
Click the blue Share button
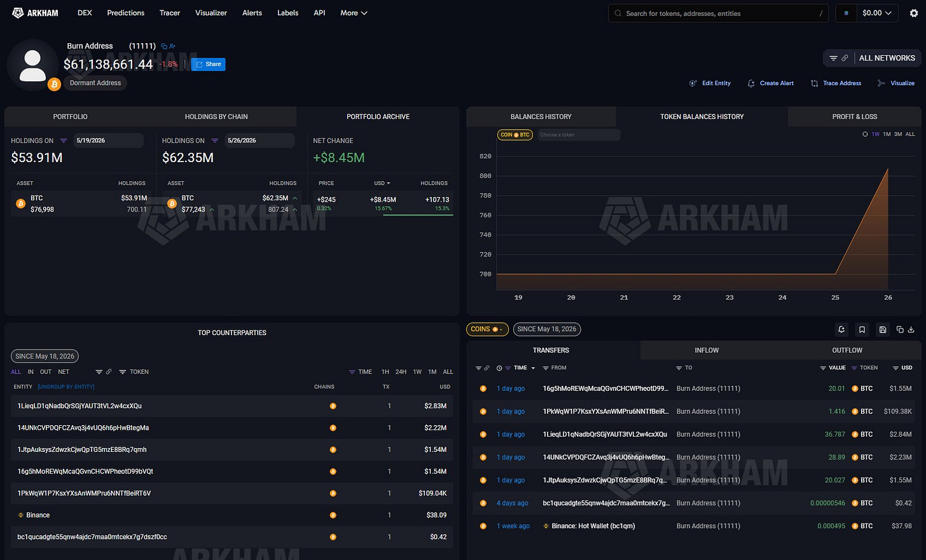[x=209, y=64]
